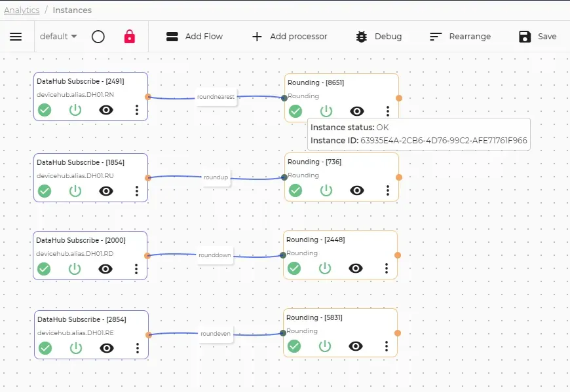Viewport: 570px width, 392px height.
Task: Toggle power on DataHub Subscribe [1854]
Action: coord(75,191)
